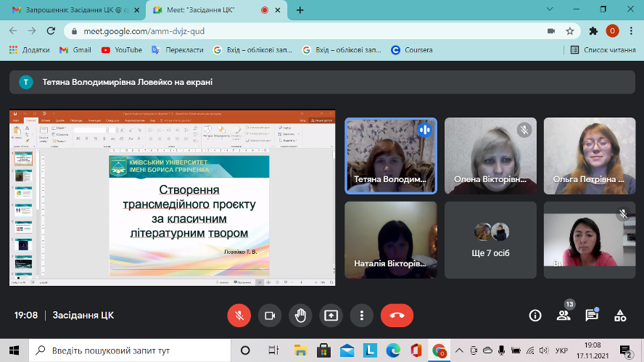
Task: Open the Windows Start menu
Action: click(14, 350)
